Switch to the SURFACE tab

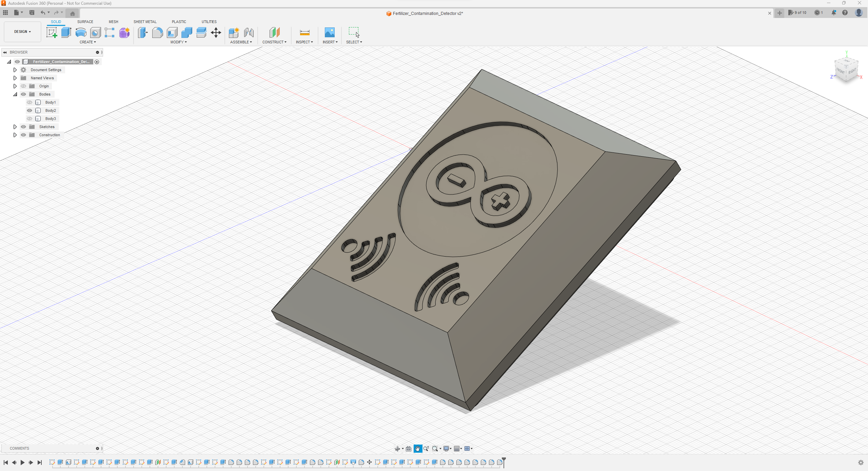click(x=85, y=21)
